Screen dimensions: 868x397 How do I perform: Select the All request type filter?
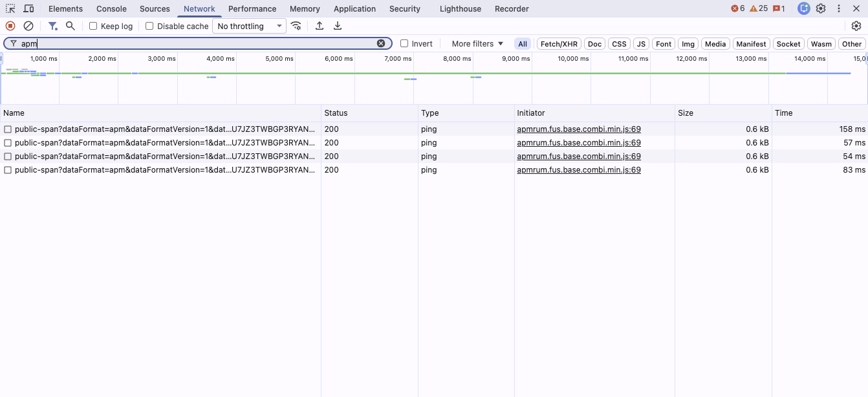523,44
